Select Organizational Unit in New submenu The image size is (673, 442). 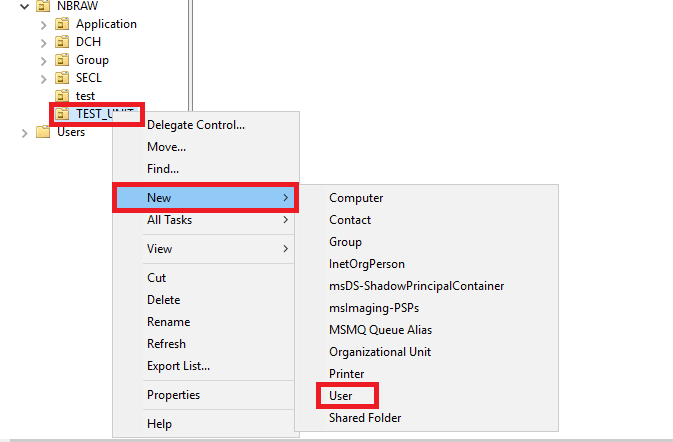point(380,352)
